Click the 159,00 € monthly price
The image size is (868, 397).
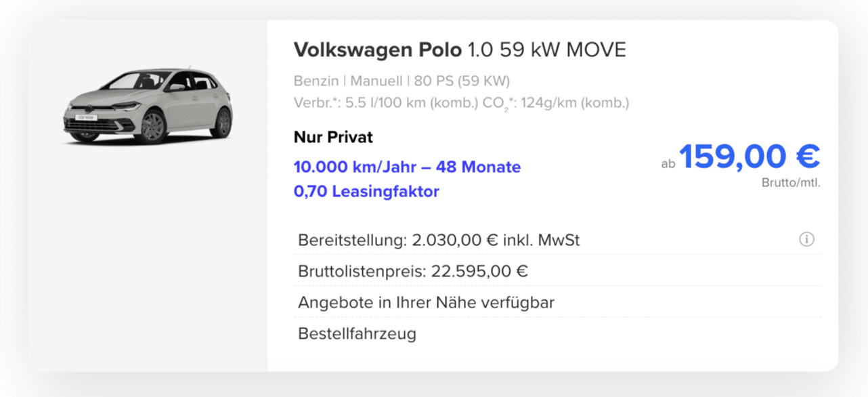tap(750, 157)
